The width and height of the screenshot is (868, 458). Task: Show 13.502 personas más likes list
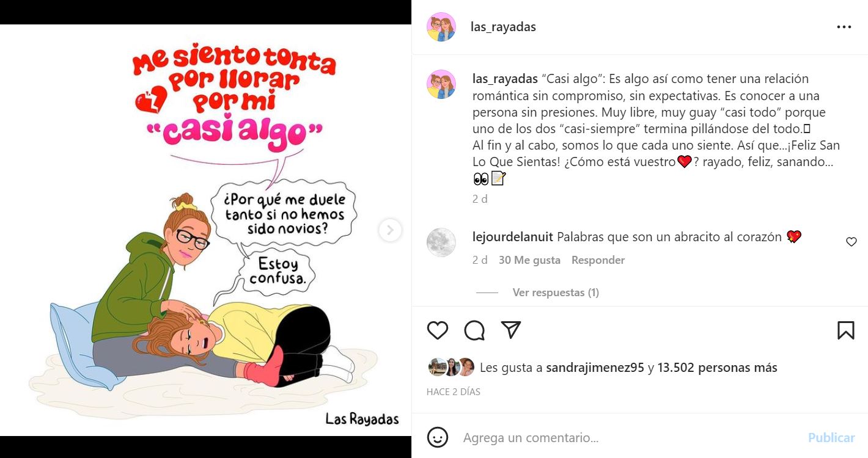718,368
